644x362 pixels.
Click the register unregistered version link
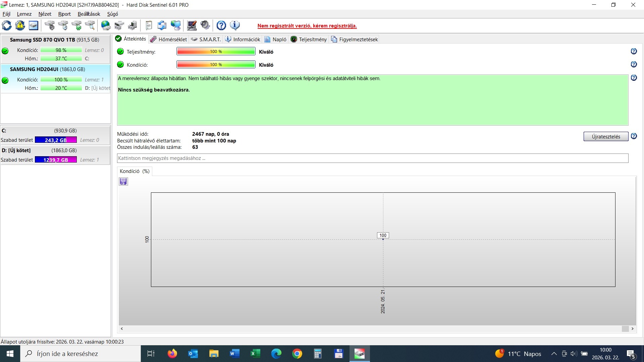pyautogui.click(x=307, y=26)
